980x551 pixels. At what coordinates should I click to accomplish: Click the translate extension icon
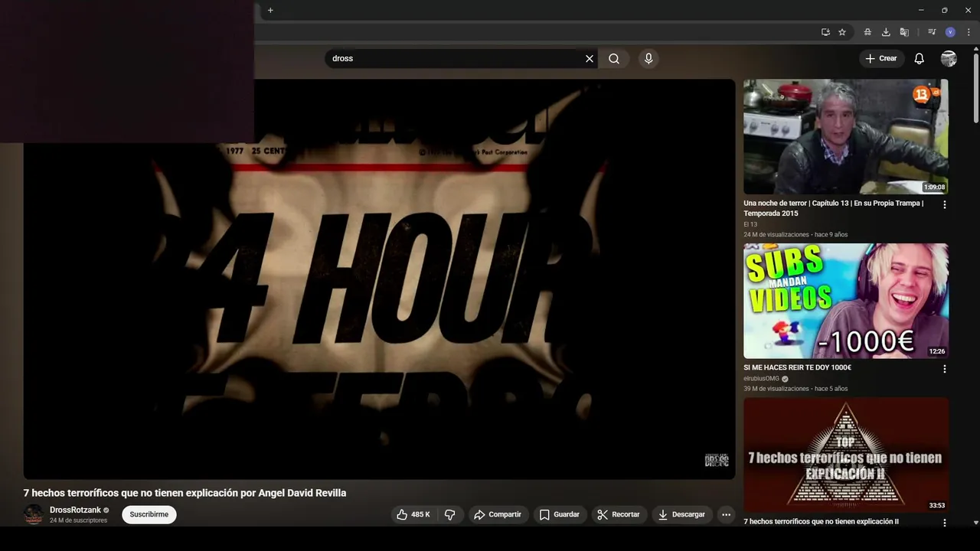904,32
